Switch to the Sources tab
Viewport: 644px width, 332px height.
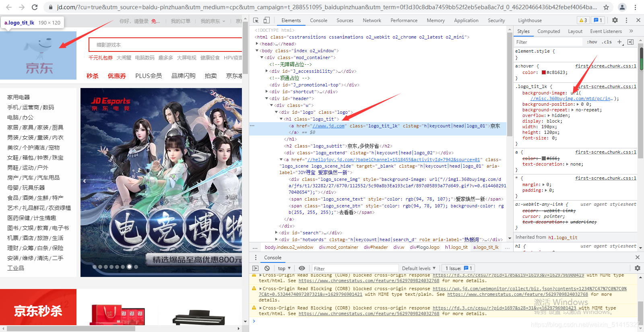[345, 20]
